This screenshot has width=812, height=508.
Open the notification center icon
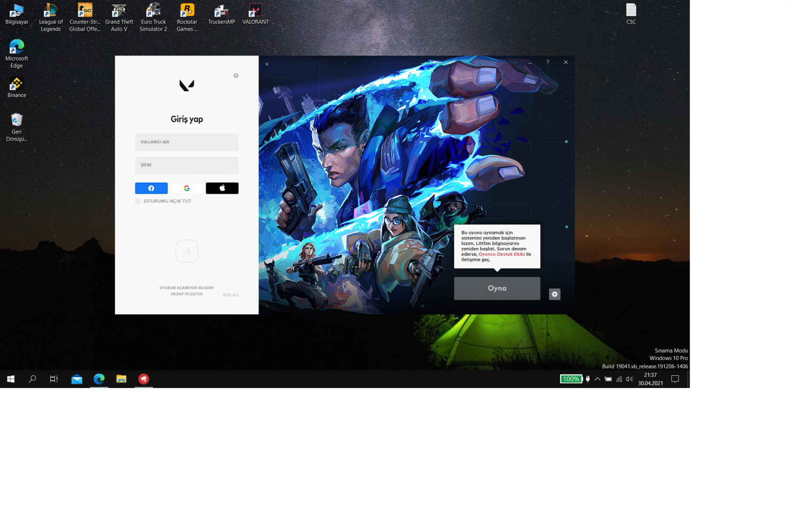(675, 379)
